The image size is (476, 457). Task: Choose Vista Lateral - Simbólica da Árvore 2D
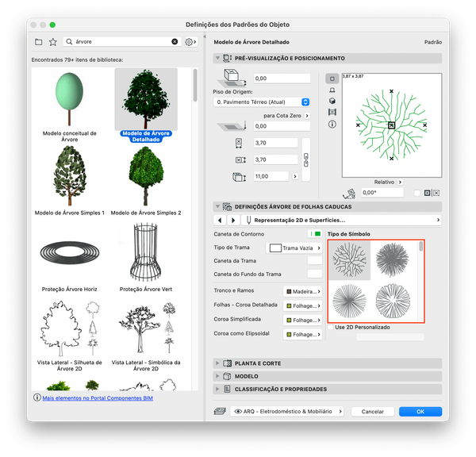(x=146, y=336)
